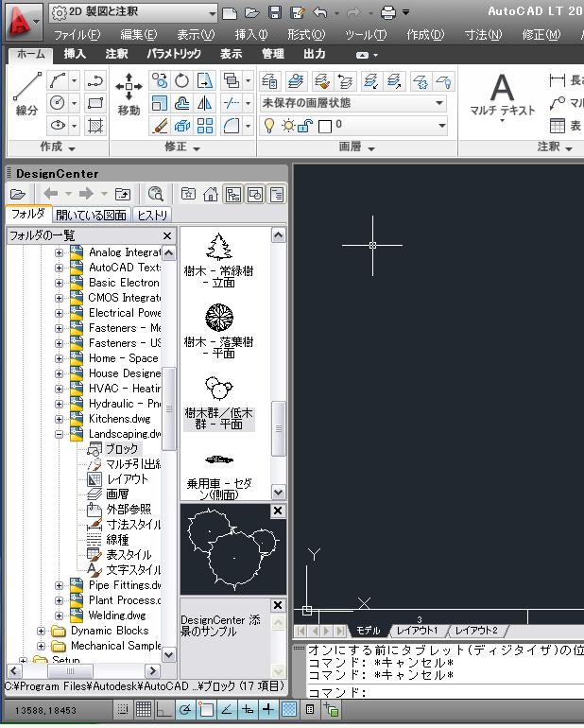Open the layer state dropdown 未保存の画層状態
This screenshot has height=728, width=584.
point(352,103)
